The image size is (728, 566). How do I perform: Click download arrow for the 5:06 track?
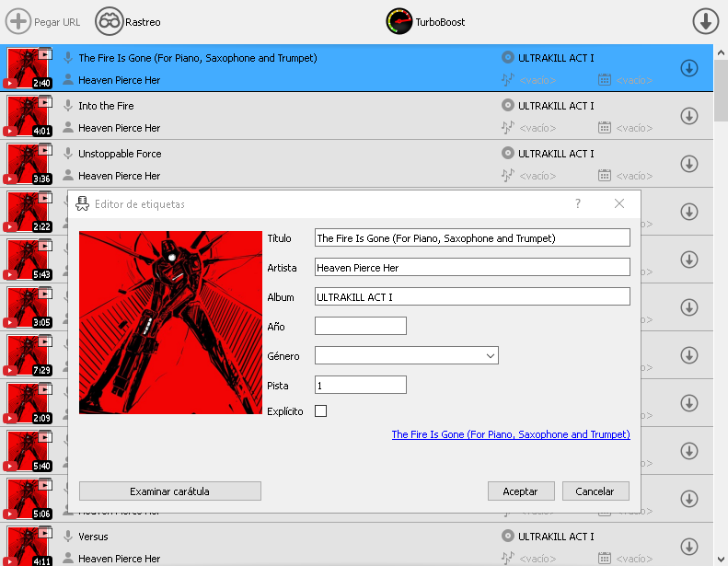click(x=689, y=499)
